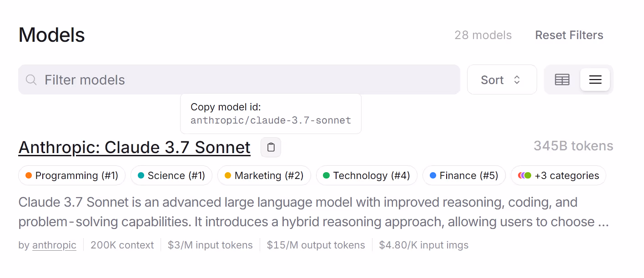The height and width of the screenshot is (278, 644).
Task: Click the Sort chevron arrows
Action: pyautogui.click(x=517, y=80)
